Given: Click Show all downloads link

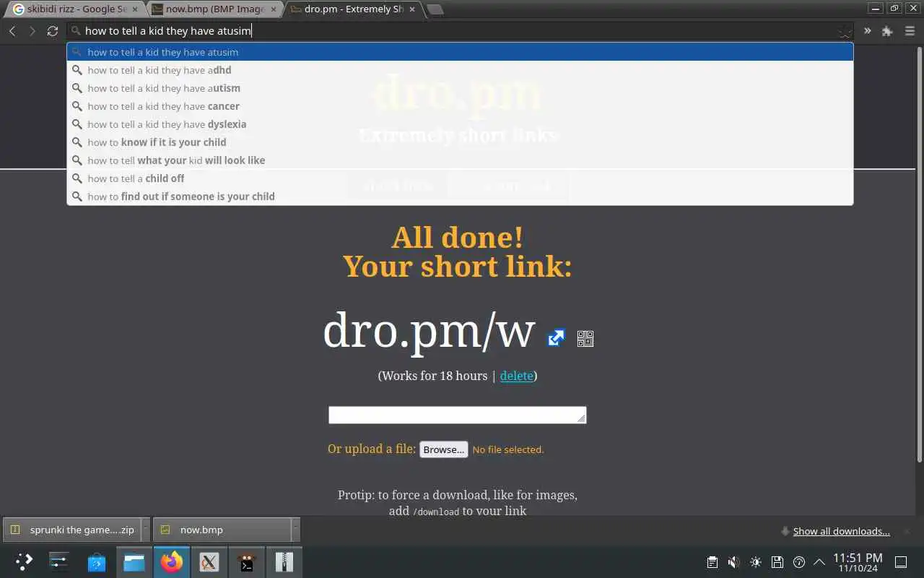Looking at the screenshot, I should 842,531.
